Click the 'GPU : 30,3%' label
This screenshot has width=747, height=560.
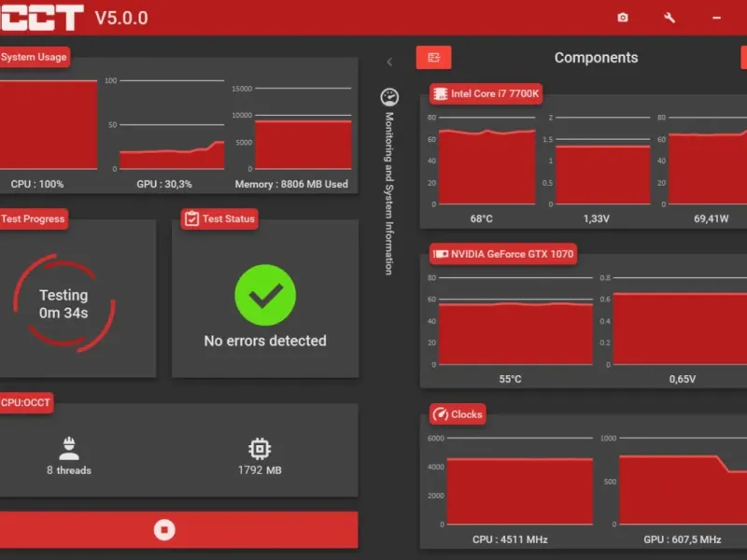164,184
